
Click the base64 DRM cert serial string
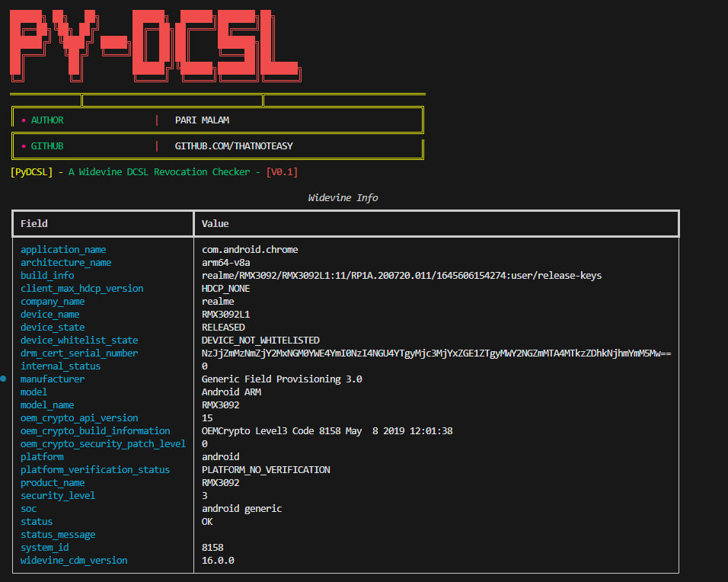coord(436,353)
